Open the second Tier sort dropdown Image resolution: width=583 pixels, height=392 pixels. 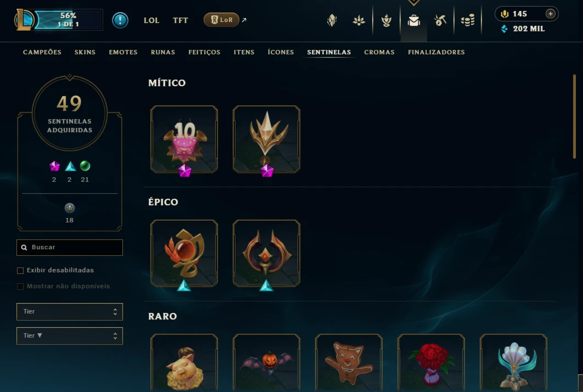pyautogui.click(x=70, y=336)
